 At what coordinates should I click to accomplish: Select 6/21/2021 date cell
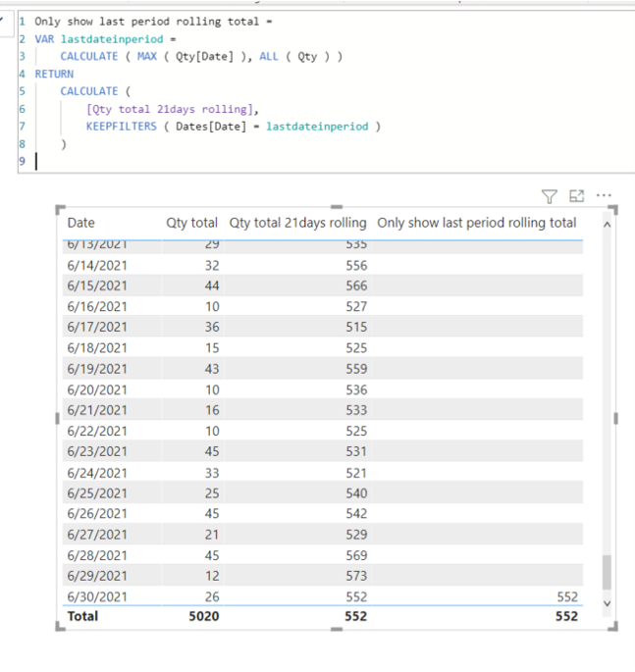[97, 410]
